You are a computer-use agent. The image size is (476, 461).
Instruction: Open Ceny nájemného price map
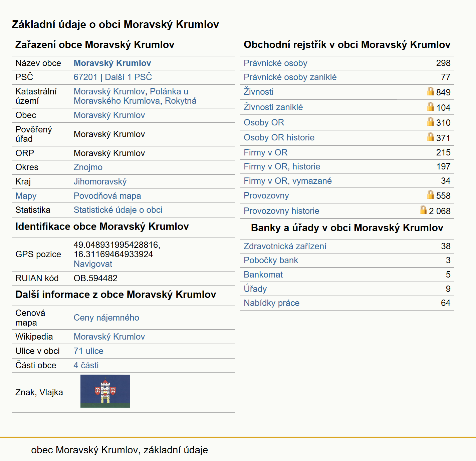(106, 318)
